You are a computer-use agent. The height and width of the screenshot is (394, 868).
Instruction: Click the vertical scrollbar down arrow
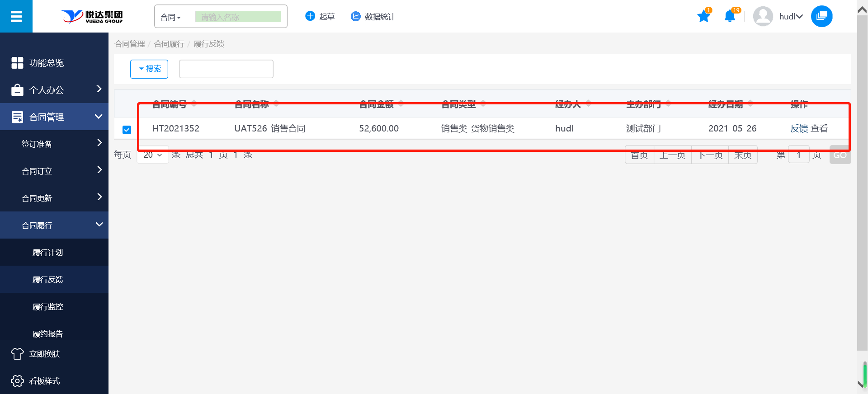pos(862,384)
